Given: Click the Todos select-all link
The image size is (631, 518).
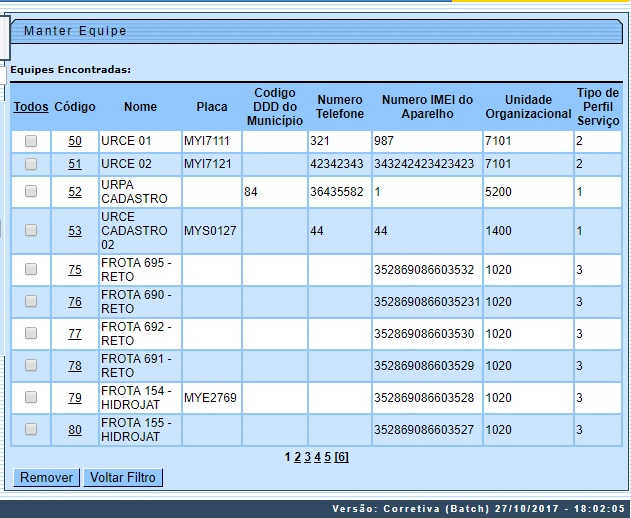Looking at the screenshot, I should (31, 106).
